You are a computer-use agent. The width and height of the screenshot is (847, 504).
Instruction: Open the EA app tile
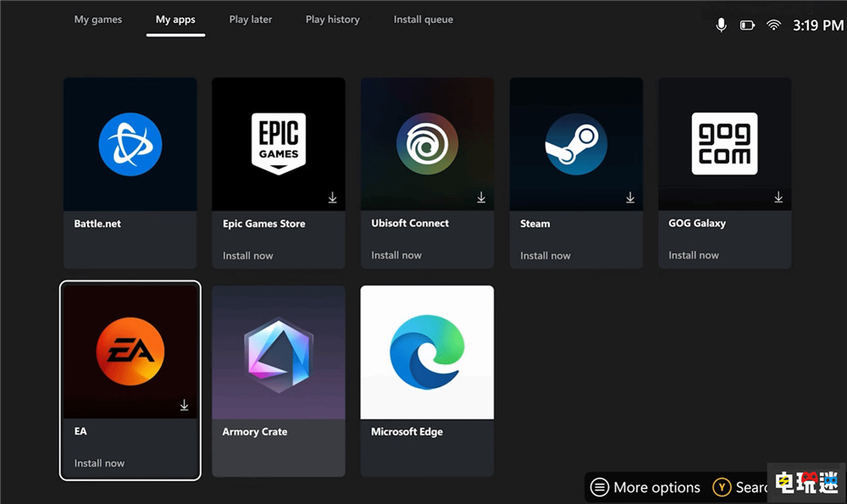(x=130, y=352)
